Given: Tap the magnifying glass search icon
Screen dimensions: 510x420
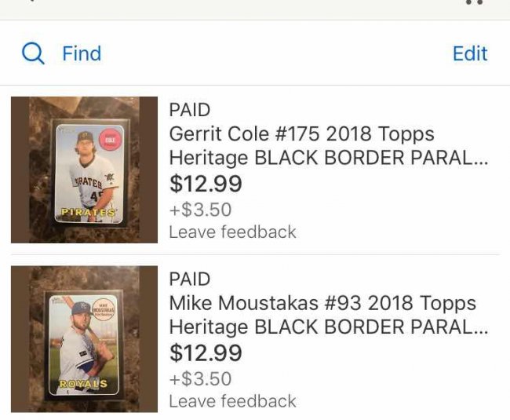Looking at the screenshot, I should coord(33,53).
